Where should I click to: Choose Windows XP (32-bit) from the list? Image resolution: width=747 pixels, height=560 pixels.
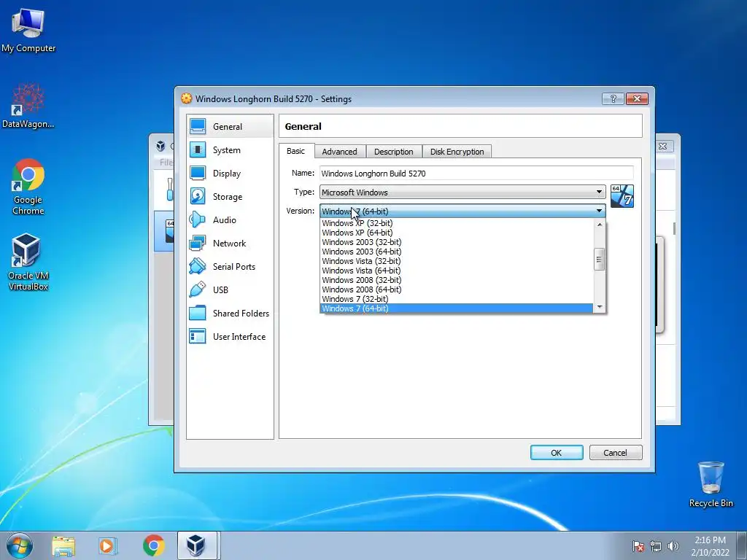coord(457,223)
